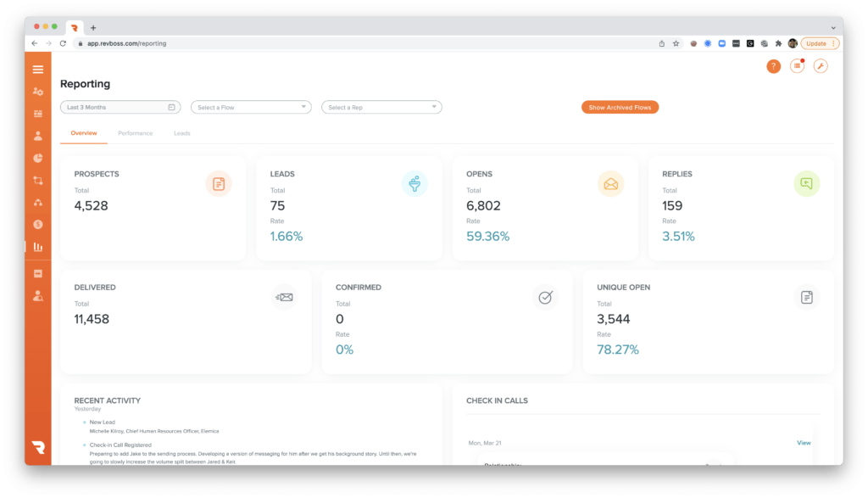Open the person search icon in sidebar
Viewport: 868px width, 498px height.
click(x=37, y=296)
